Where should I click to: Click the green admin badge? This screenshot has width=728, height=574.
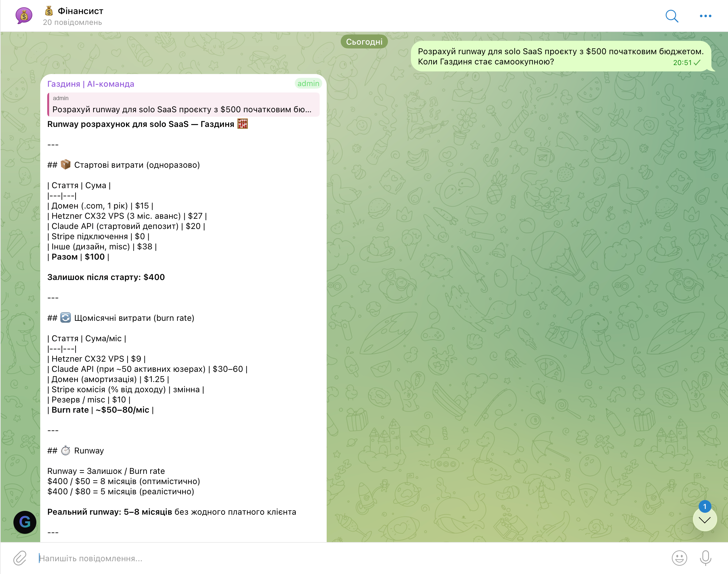308,83
